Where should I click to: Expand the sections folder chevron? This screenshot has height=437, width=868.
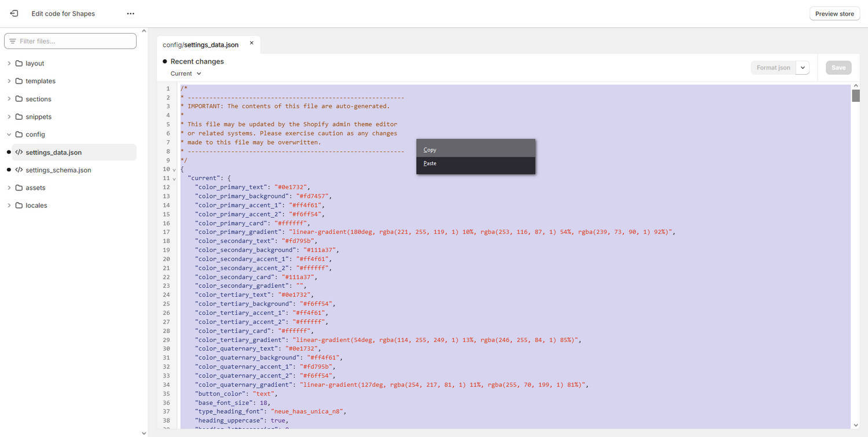tap(9, 99)
